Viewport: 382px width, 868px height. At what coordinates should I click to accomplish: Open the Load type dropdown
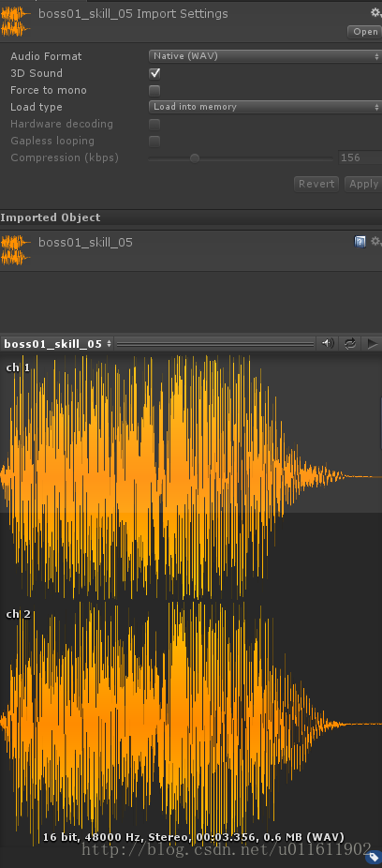click(x=265, y=107)
